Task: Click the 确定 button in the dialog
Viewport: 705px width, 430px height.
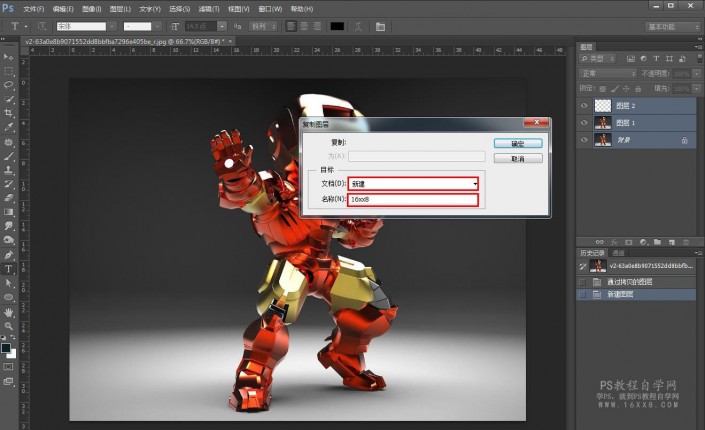Action: pos(517,144)
